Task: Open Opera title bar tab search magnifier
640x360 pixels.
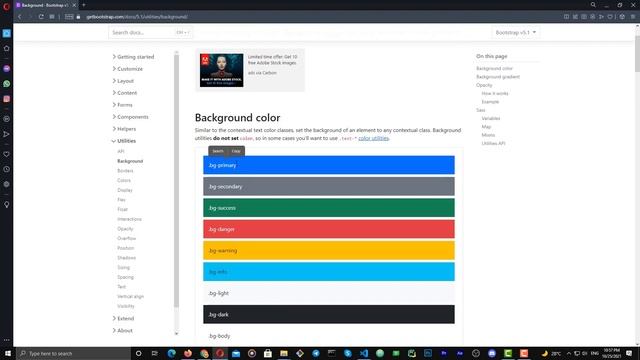Action: coord(593,5)
